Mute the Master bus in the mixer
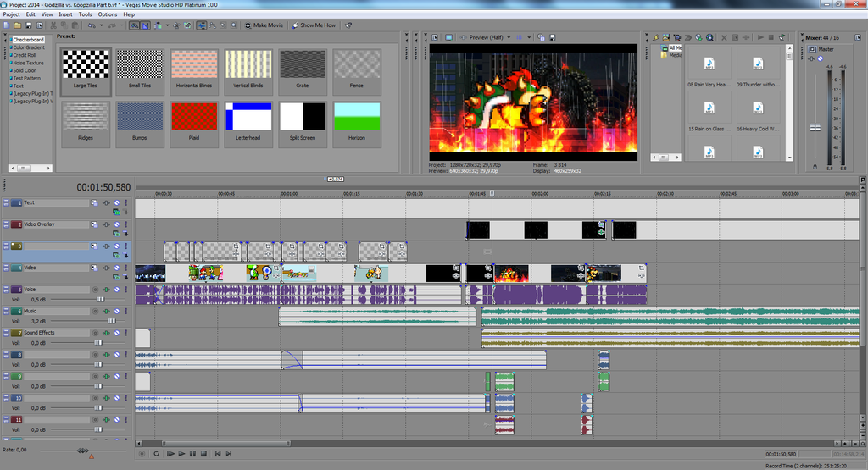 [x=821, y=58]
